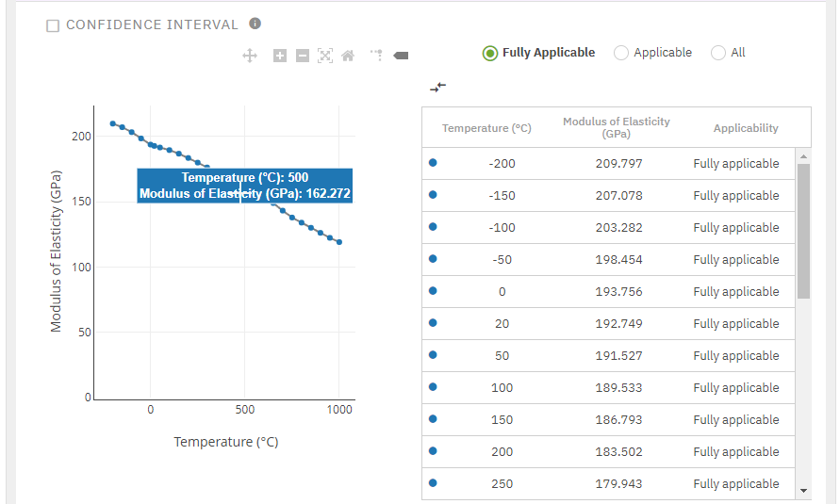The height and width of the screenshot is (504, 840).
Task: Select the Pan tool in chart toolbar
Action: pyautogui.click(x=250, y=56)
